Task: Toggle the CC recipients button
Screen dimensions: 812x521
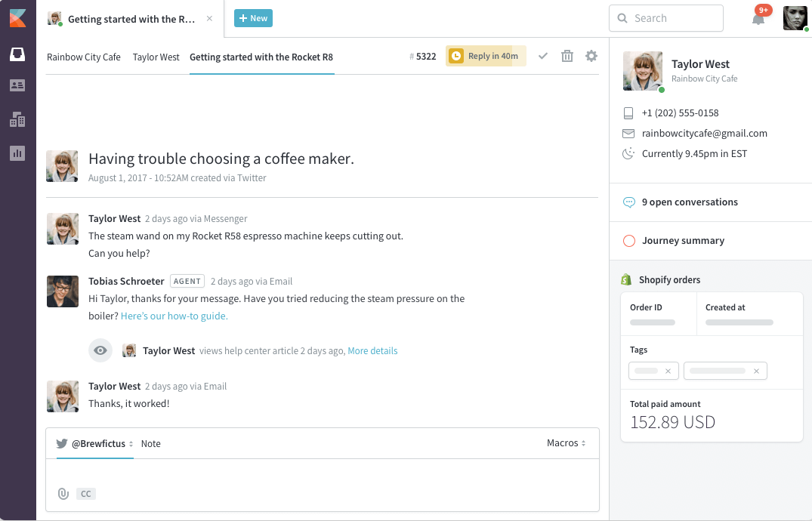Action: (x=86, y=494)
